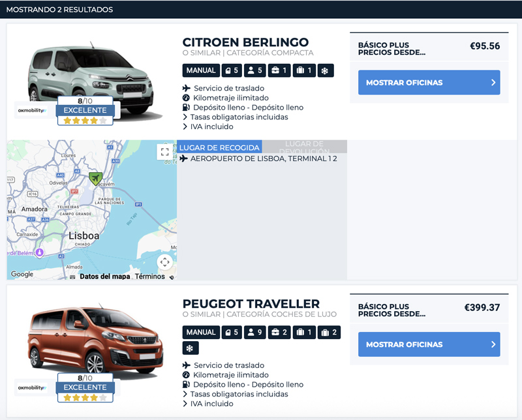The width and height of the screenshot is (522, 420).
Task: Open the map keyboard shortcuts icon
Action: coord(72,277)
